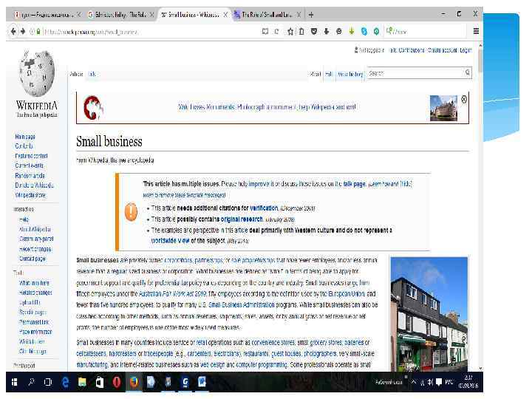The height and width of the screenshot is (399, 532).
Task: Open the castle thumbnail in the banner
Action: [443, 108]
